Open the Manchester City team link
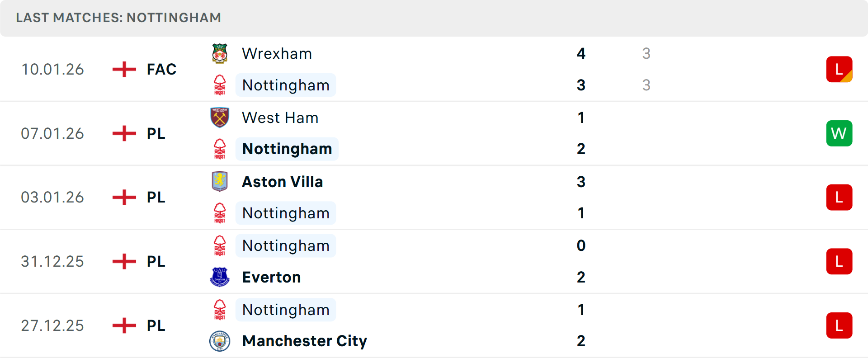The width and height of the screenshot is (868, 358). (304, 341)
